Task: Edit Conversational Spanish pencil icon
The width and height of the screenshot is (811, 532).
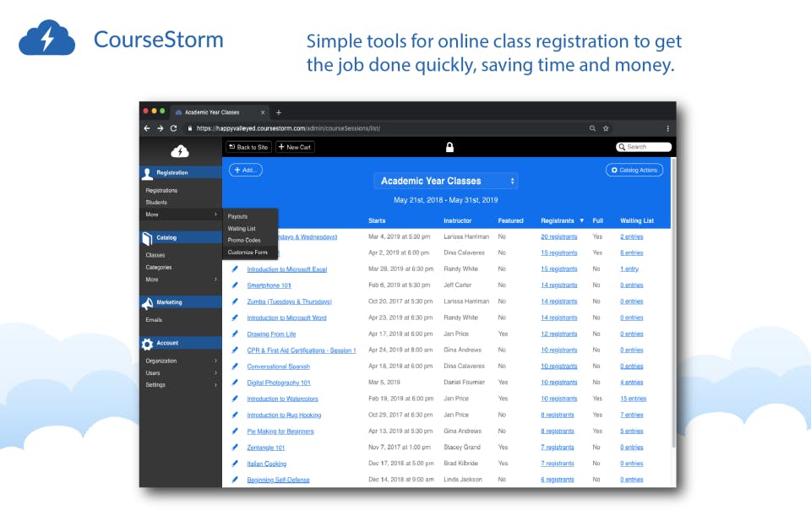Action: click(235, 366)
